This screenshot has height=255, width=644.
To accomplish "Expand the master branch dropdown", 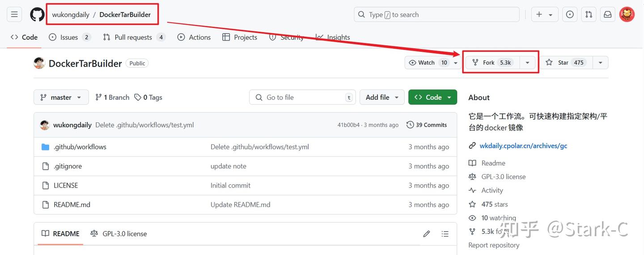I will [x=61, y=97].
